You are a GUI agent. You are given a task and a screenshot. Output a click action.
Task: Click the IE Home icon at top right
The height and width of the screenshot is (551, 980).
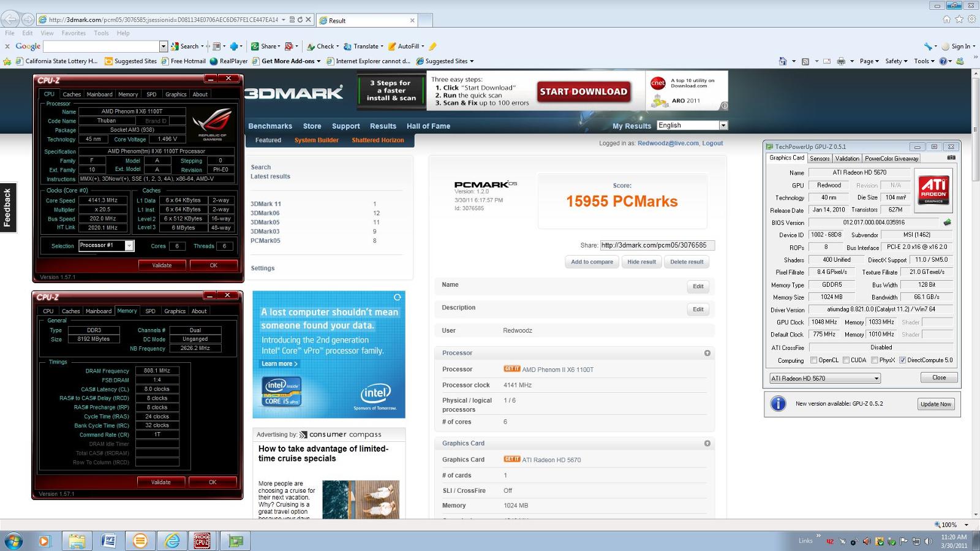[947, 20]
